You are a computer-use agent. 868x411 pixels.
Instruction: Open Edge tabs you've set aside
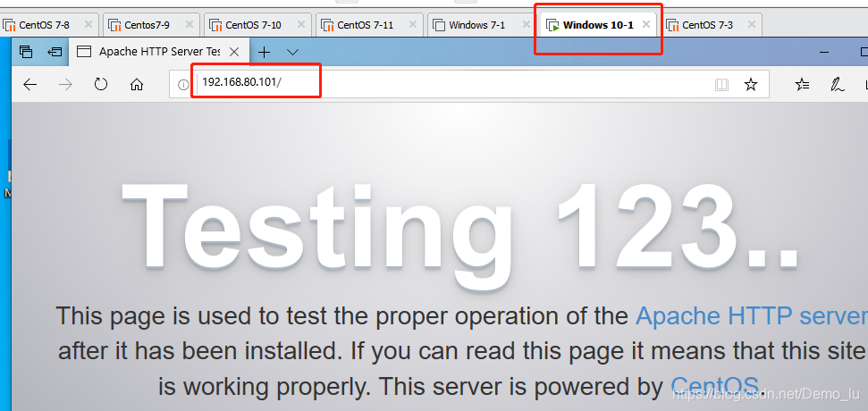pyautogui.click(x=25, y=52)
